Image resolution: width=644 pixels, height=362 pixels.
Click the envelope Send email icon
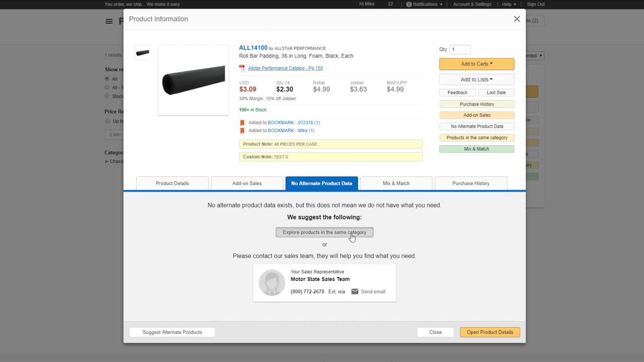pos(355,292)
